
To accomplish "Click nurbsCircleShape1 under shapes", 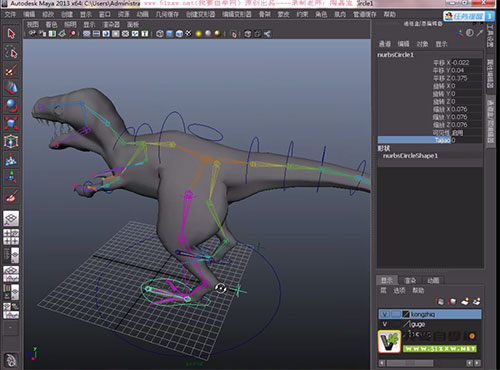I will tap(410, 156).
